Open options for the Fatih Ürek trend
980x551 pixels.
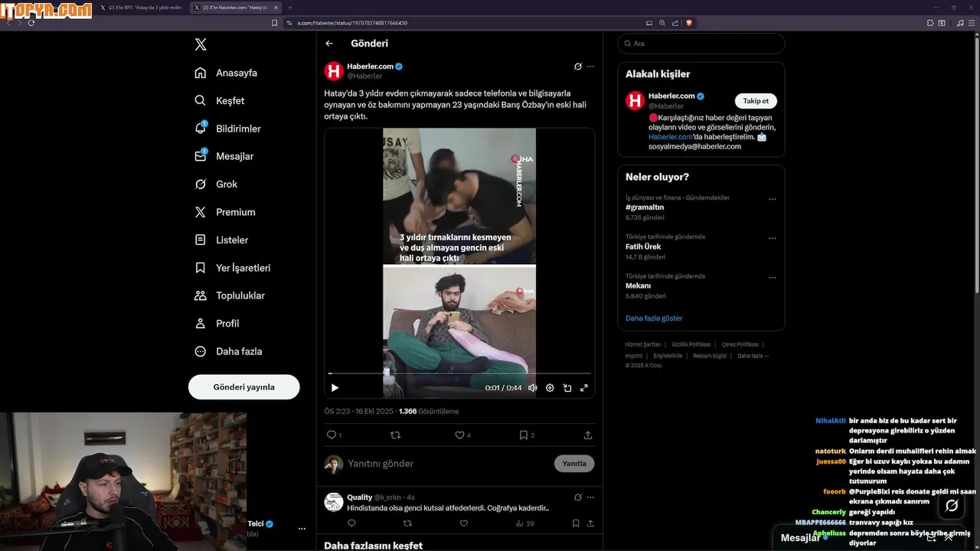tap(772, 238)
